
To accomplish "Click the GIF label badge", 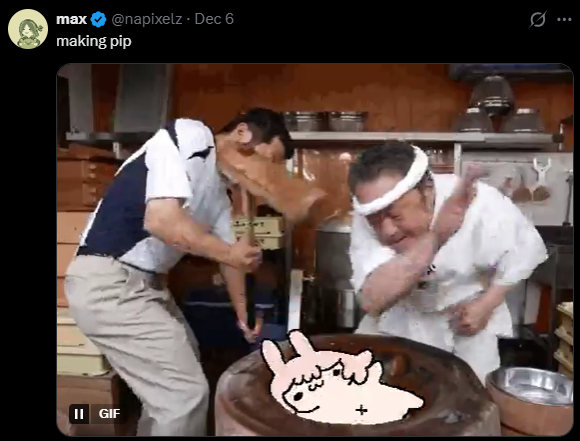I will click(x=109, y=414).
